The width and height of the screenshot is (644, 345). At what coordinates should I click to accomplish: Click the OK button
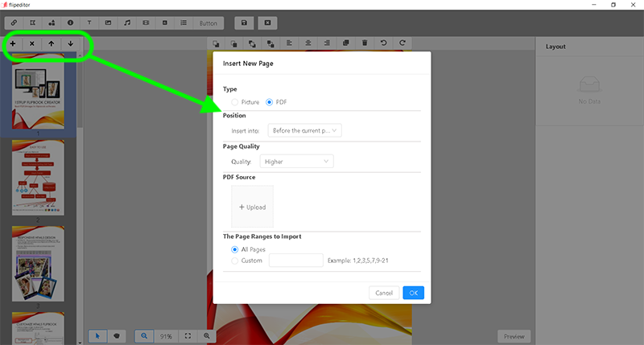point(414,293)
